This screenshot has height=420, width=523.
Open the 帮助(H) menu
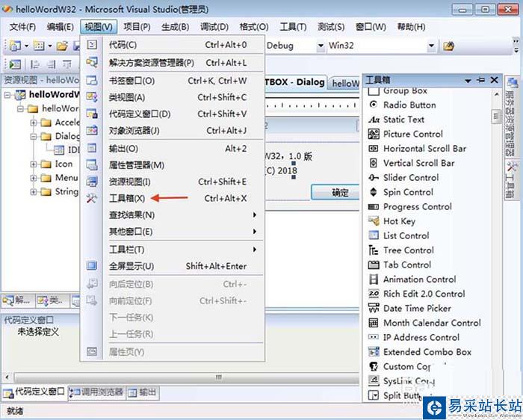pyautogui.click(x=411, y=27)
